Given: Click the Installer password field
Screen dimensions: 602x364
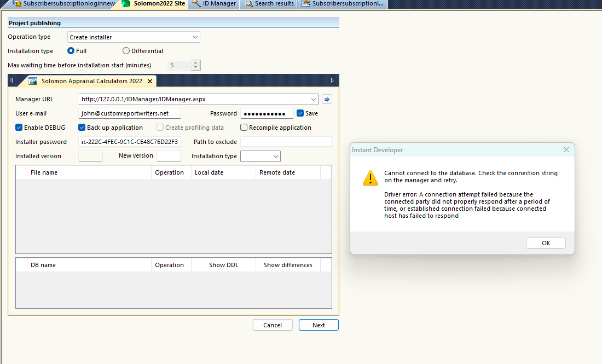Looking at the screenshot, I should point(130,142).
